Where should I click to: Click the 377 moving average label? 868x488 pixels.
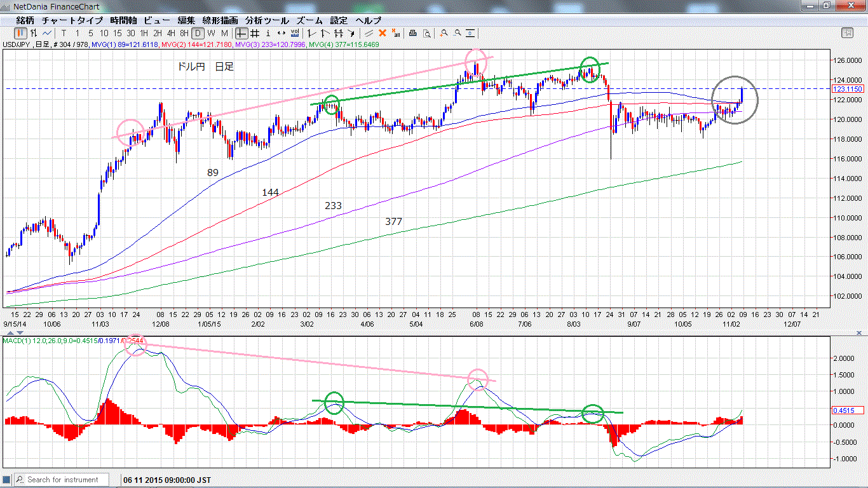tap(393, 221)
